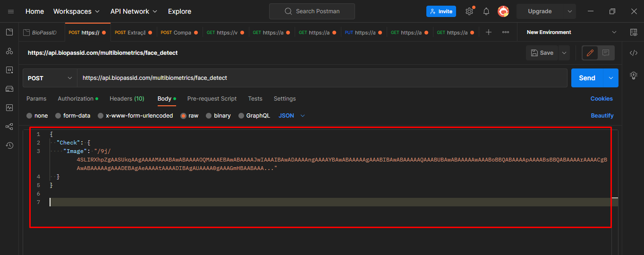Open the comments mode icon
This screenshot has width=644, height=255.
606,53
